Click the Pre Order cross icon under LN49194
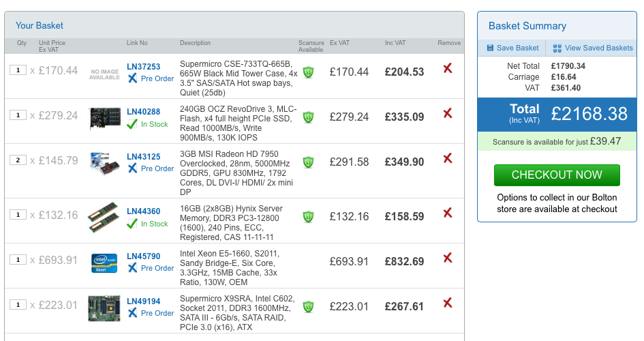The image size is (644, 341). [132, 313]
